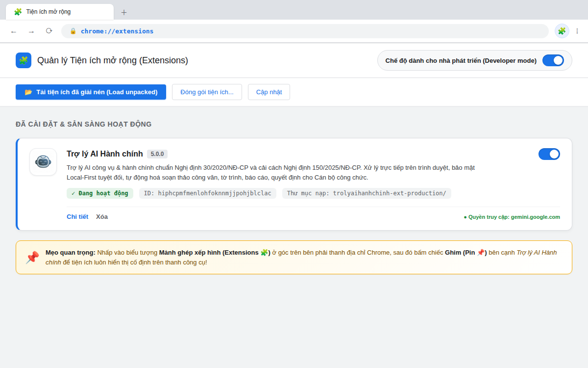Click the browser back arrow

point(14,31)
